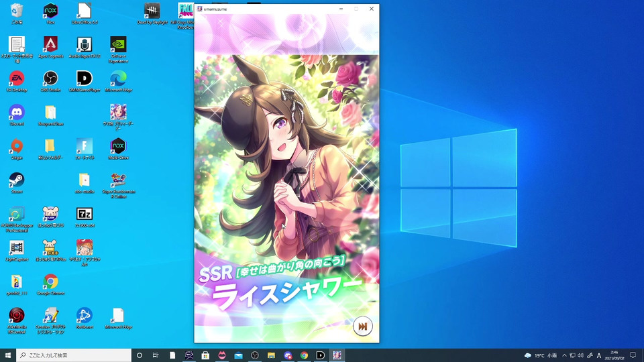Open File Explorer from the taskbar
This screenshot has width=644, height=362.
click(x=271, y=355)
